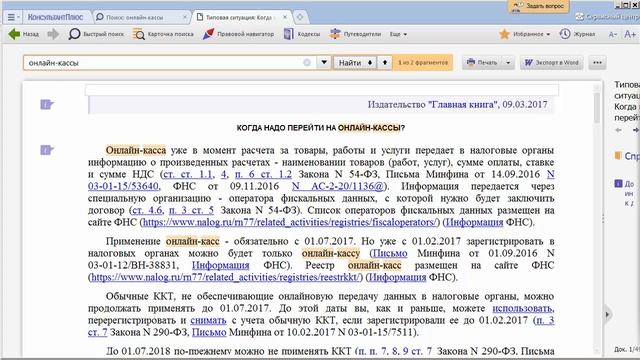Screen dimensions: 640x360
Task: Click the Задать вопрос button
Action: click(x=538, y=6)
